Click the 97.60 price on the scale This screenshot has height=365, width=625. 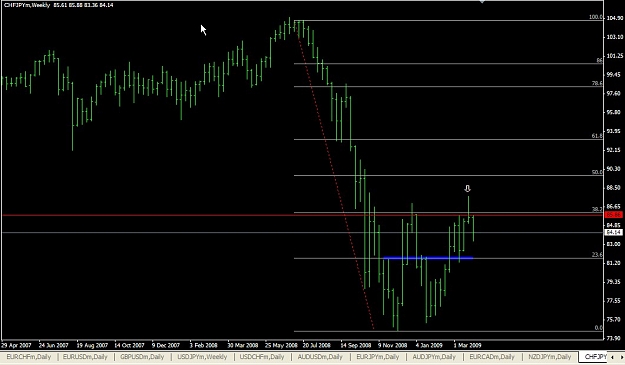[614, 93]
